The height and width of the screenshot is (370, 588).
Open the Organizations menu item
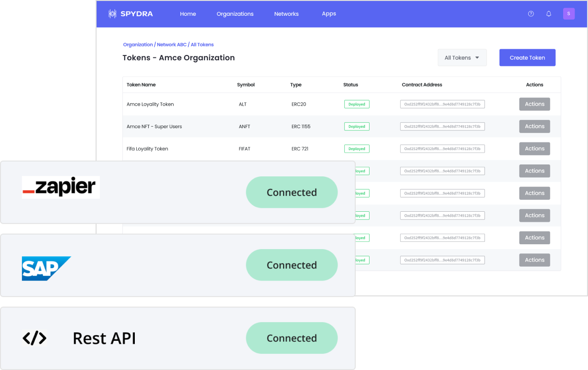click(235, 14)
